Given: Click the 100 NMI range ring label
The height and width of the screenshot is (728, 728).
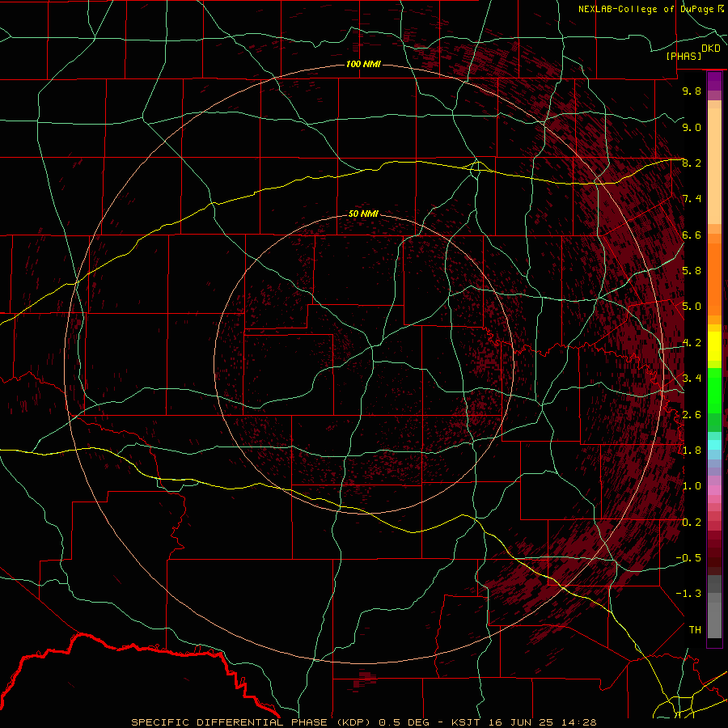Looking at the screenshot, I should [363, 64].
